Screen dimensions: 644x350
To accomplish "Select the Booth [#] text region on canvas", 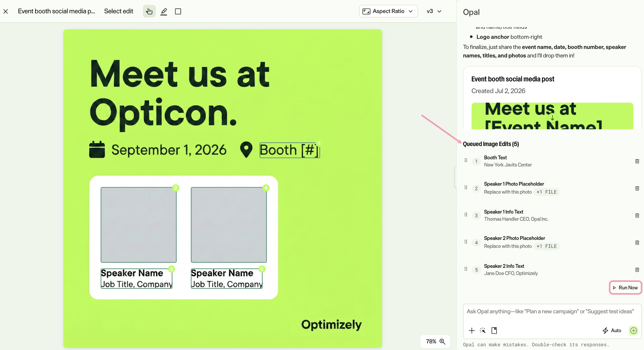I will (x=290, y=150).
